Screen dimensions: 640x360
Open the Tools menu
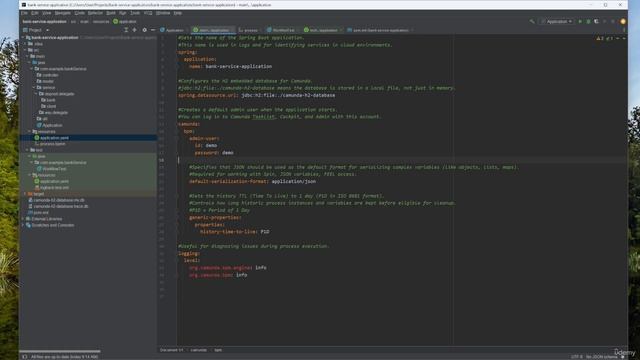coord(135,13)
